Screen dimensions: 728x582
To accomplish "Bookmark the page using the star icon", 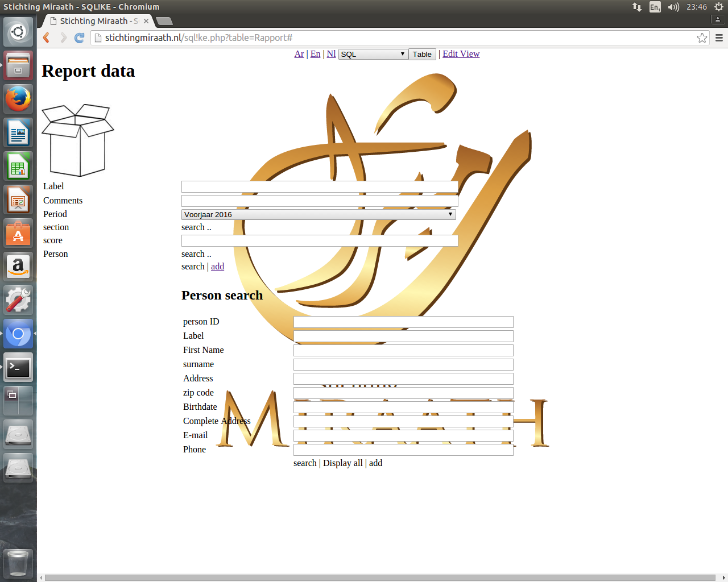I will coord(702,38).
